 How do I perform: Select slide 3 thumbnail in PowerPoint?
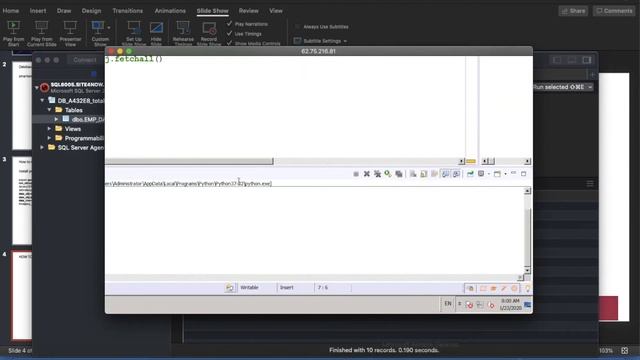22,200
